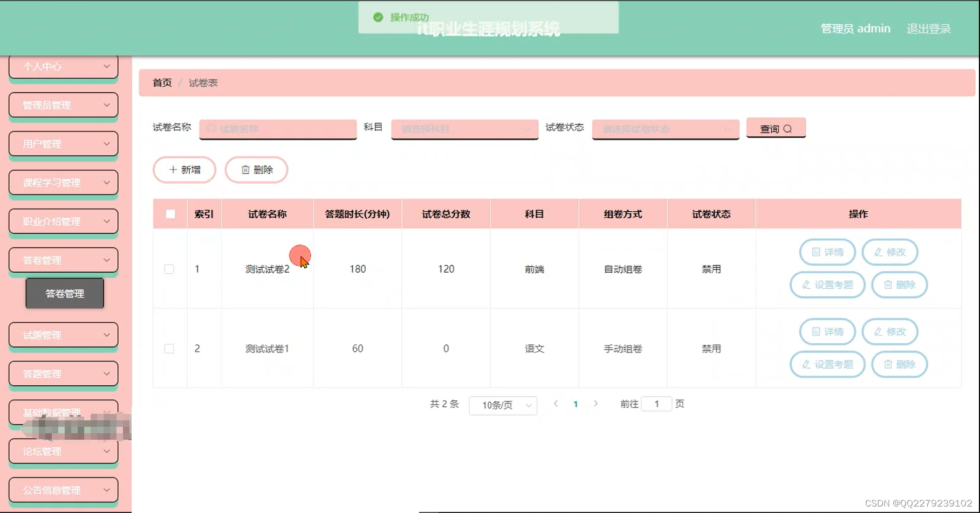Click 退出登录 at top right
Screen dimensions: 980x513
pyautogui.click(x=929, y=29)
